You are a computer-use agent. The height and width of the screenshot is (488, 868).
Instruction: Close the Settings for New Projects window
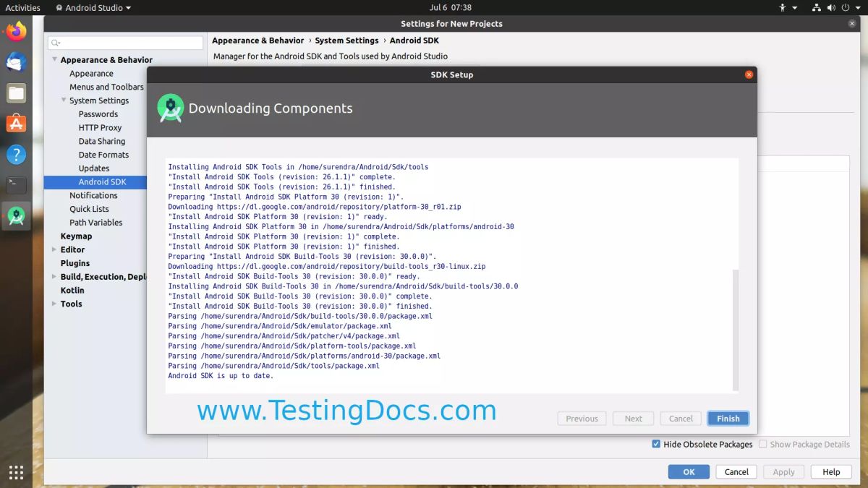click(852, 24)
